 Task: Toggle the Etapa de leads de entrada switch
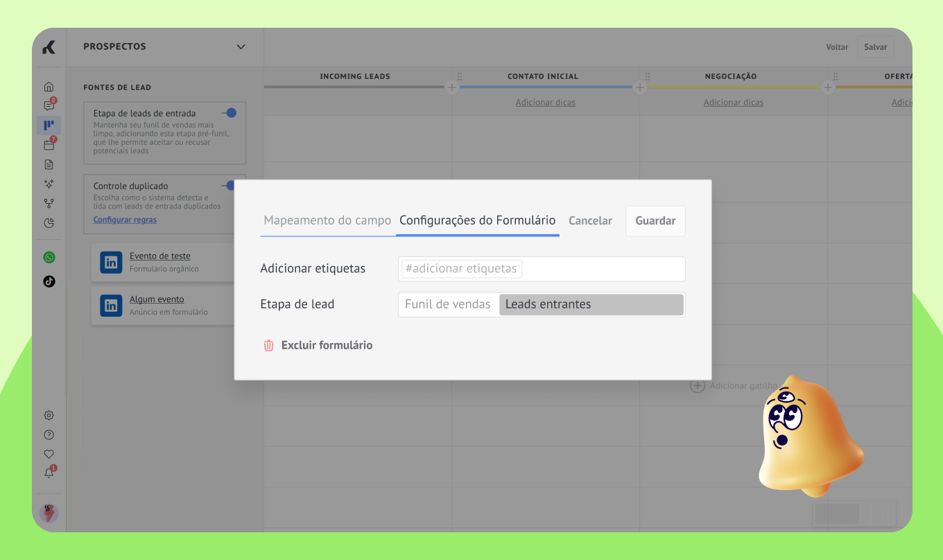coord(228,113)
